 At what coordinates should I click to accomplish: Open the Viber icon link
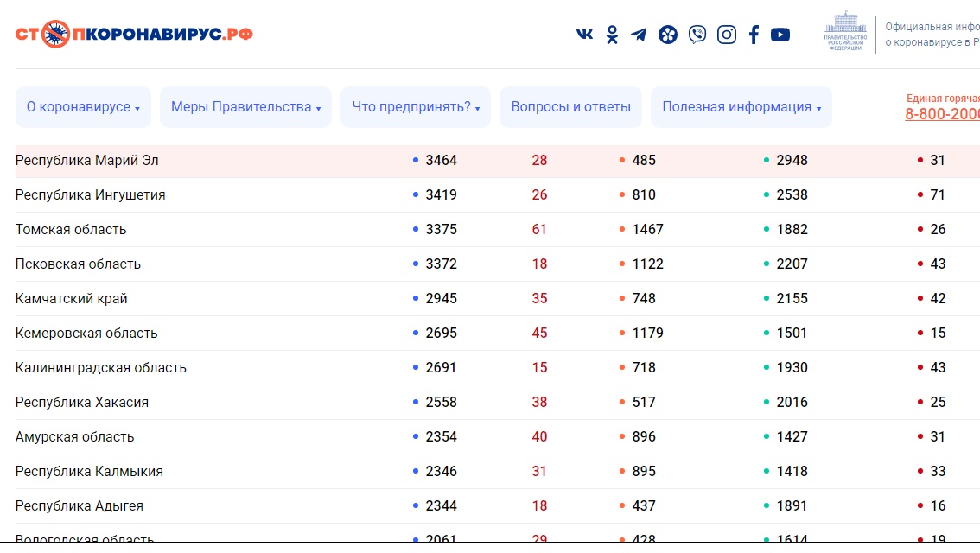[697, 35]
